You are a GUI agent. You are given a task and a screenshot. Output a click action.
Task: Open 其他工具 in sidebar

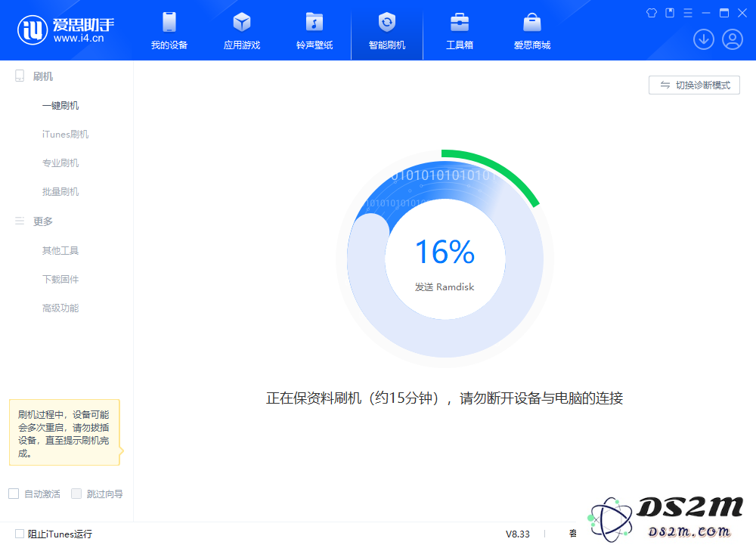coord(60,250)
